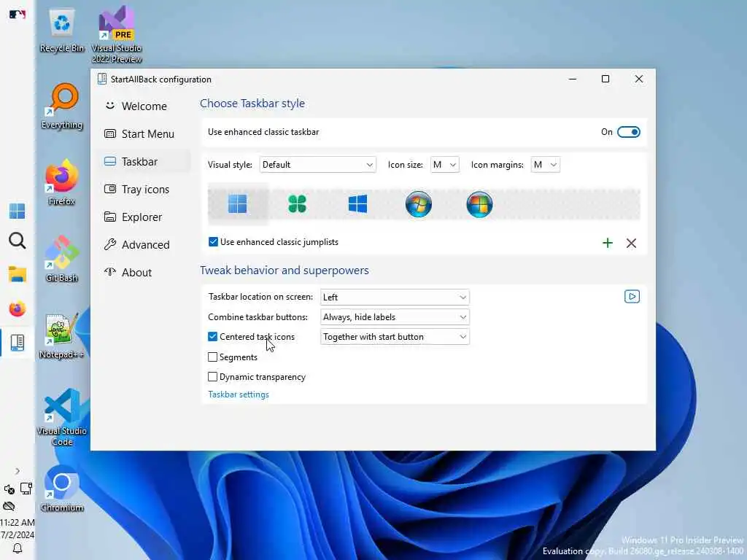Click the MLB icon at taskbar top
Viewport: 747px width, 560px height.
(18, 15)
